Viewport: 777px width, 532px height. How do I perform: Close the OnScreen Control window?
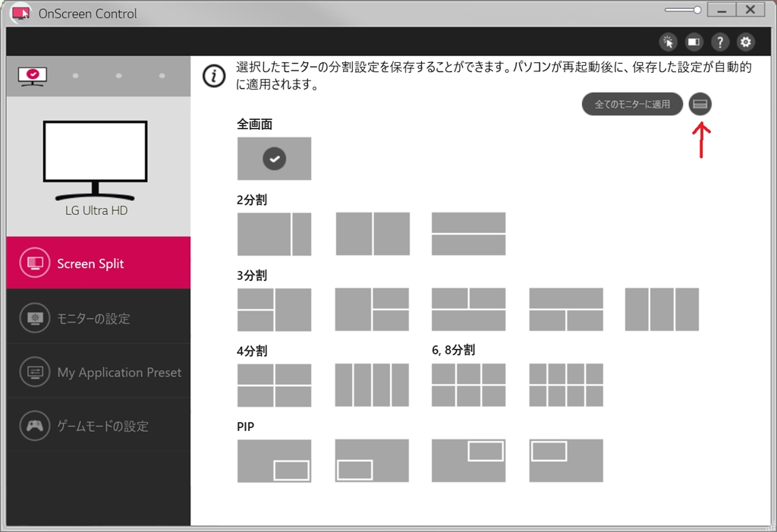[750, 11]
